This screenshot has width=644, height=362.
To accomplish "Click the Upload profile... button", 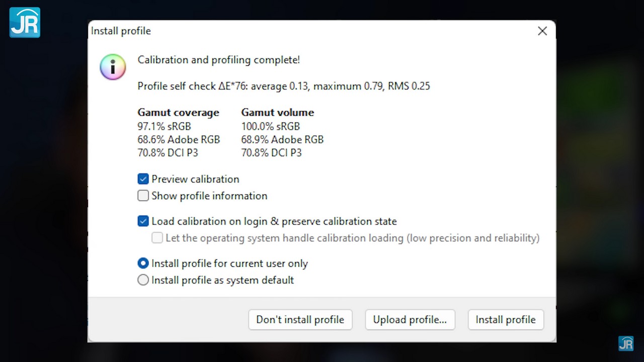I will coord(410,320).
